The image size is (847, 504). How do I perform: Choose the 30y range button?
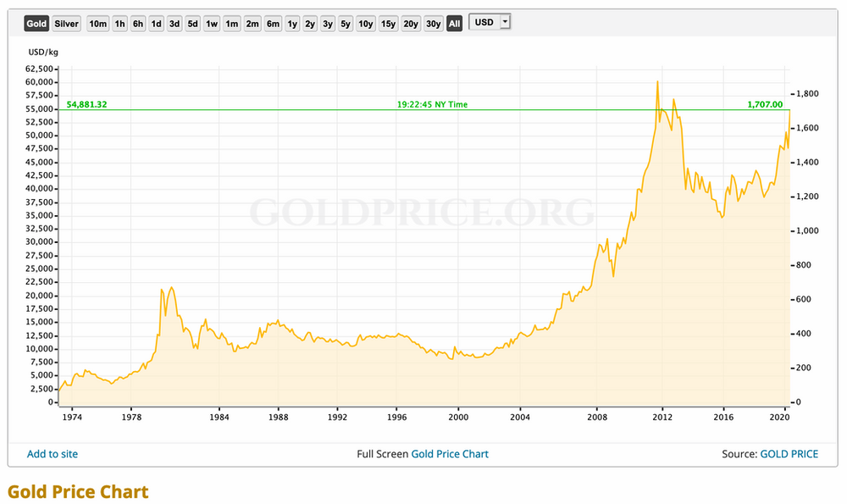tap(433, 23)
